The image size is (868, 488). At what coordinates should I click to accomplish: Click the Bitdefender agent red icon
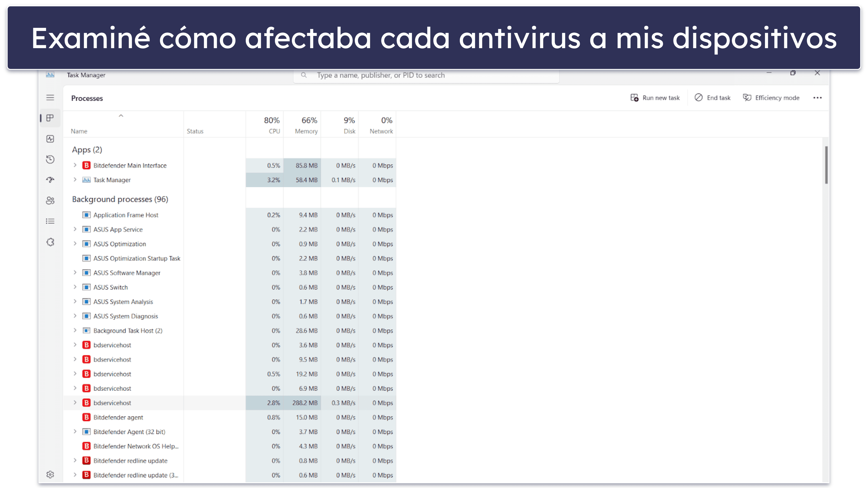pyautogui.click(x=87, y=417)
